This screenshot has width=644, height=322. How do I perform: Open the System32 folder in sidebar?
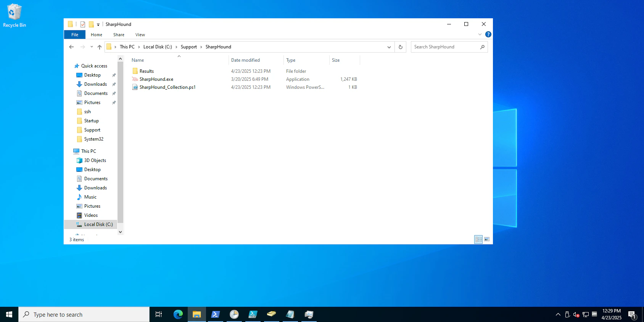pyautogui.click(x=93, y=139)
